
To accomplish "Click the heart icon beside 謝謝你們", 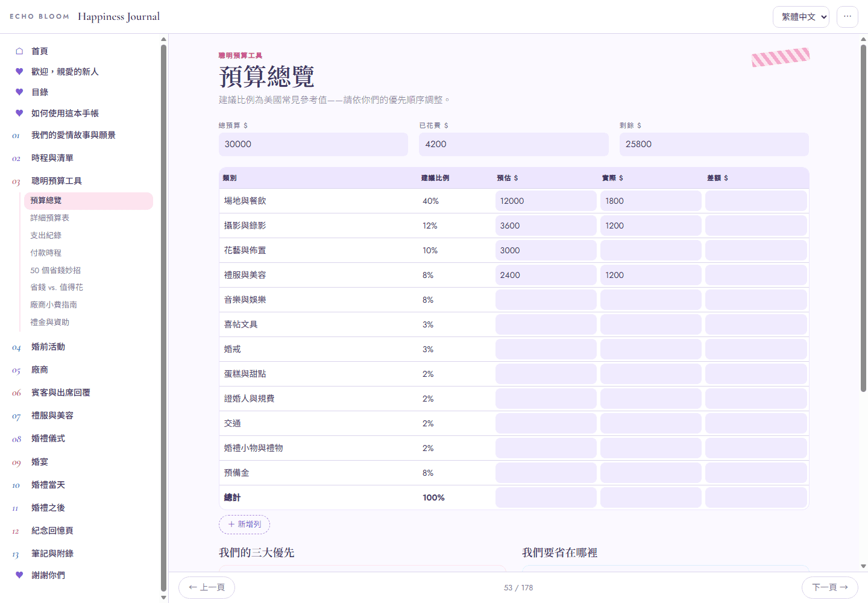I will click(19, 575).
